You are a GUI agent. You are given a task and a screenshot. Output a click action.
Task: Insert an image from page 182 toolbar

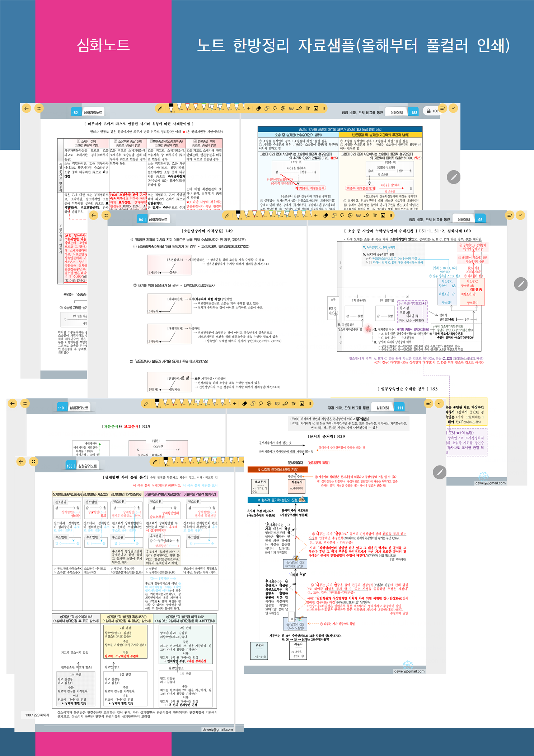pos(316,108)
